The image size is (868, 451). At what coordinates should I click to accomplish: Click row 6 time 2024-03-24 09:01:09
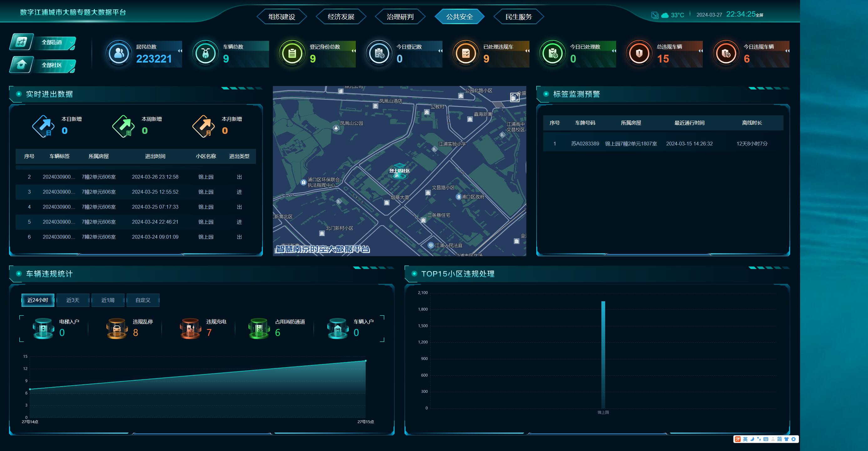(155, 237)
